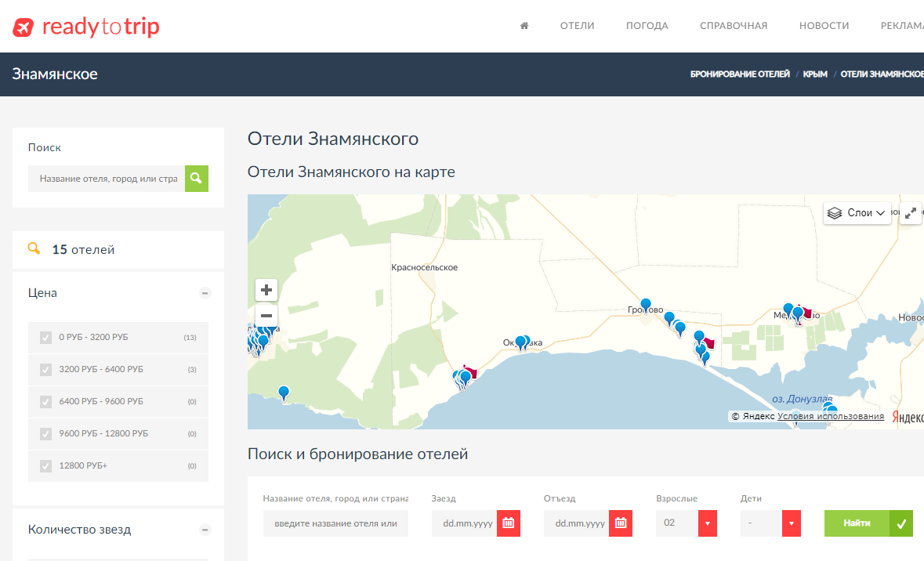Click the КРЫМ breadcrumb link
924x561 pixels.
pyautogui.click(x=815, y=74)
